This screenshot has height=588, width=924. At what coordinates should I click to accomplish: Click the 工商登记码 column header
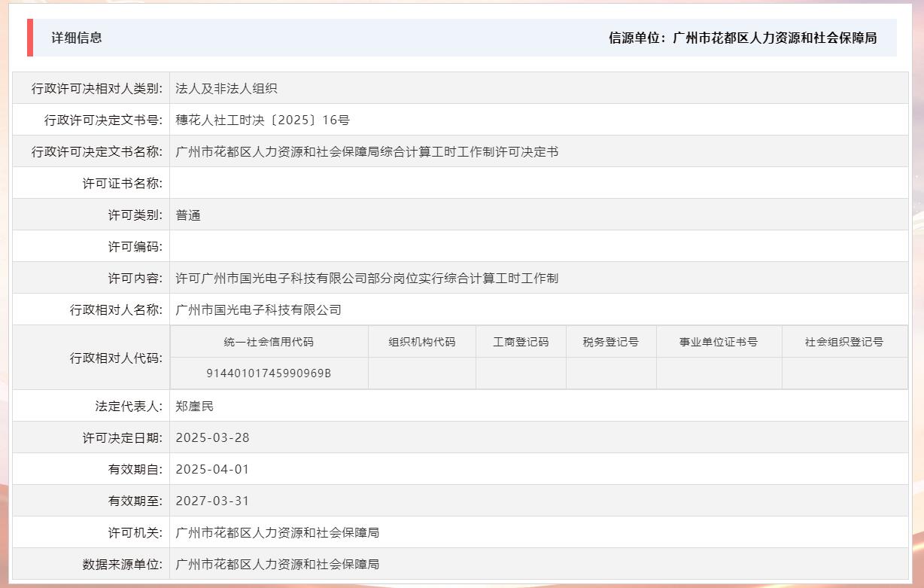pyautogui.click(x=521, y=341)
